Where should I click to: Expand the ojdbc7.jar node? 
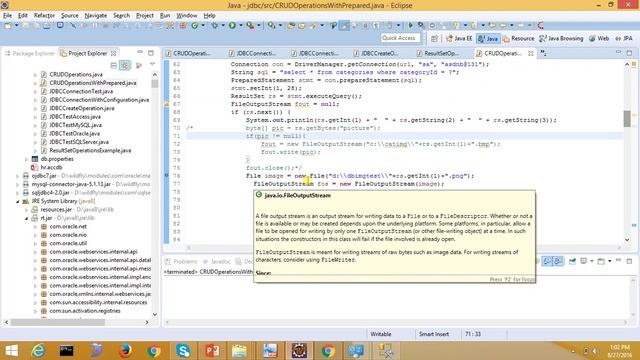18,176
